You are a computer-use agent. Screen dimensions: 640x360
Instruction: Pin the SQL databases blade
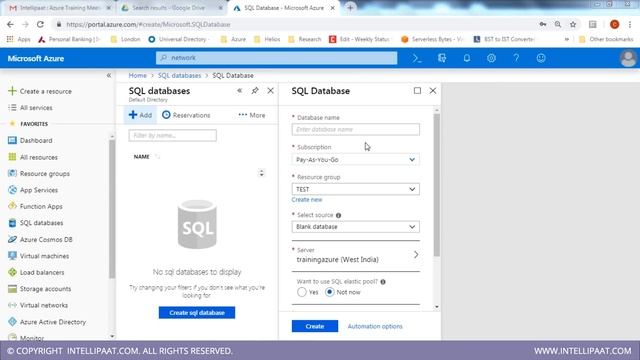point(255,91)
